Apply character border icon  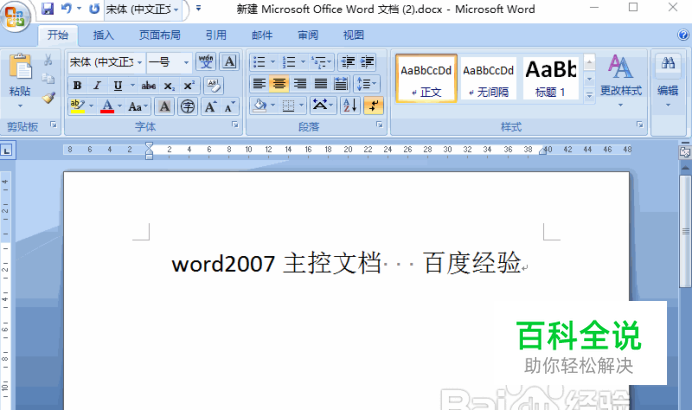tap(229, 62)
